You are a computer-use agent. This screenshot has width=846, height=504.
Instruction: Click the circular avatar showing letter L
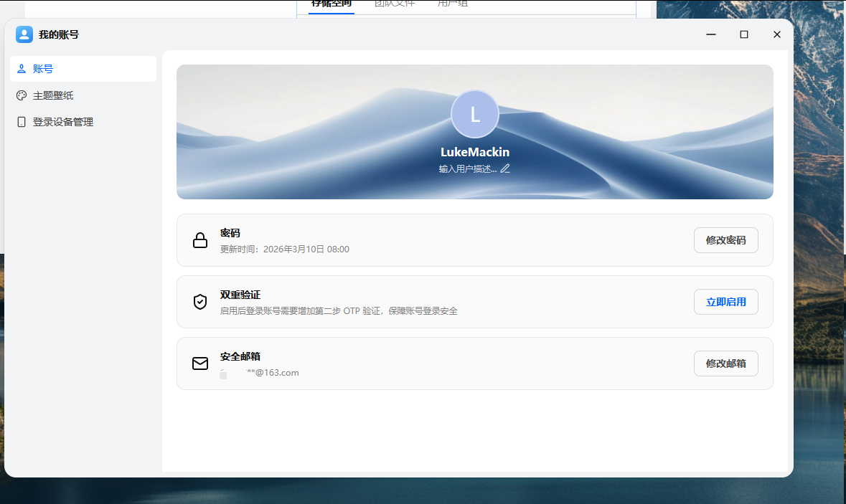pos(474,114)
